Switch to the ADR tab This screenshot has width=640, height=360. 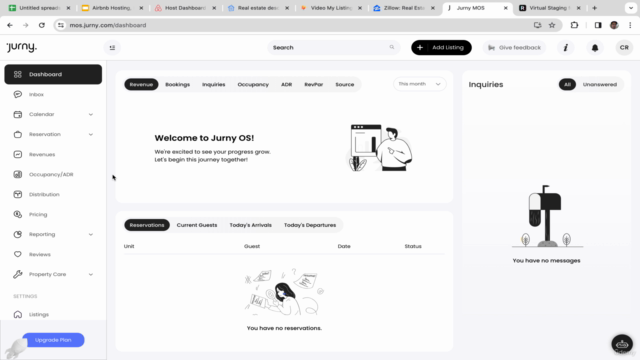pos(287,84)
